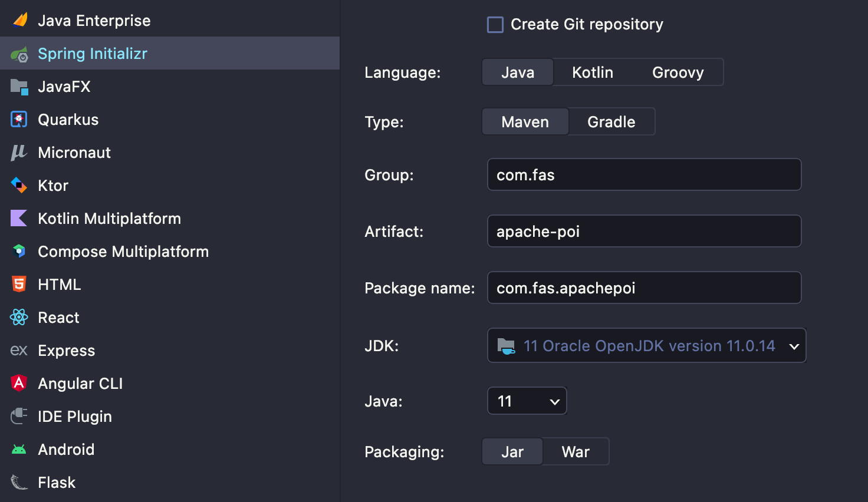Focus the Package name field

coord(644,288)
